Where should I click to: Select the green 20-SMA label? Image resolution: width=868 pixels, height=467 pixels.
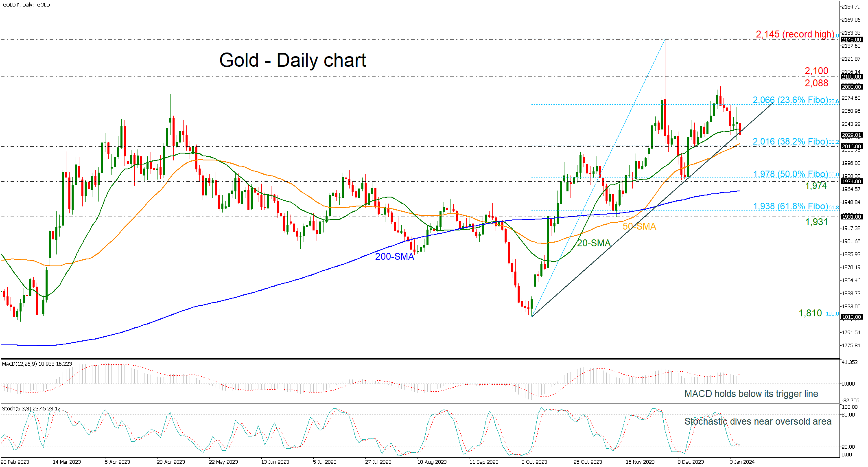click(593, 243)
